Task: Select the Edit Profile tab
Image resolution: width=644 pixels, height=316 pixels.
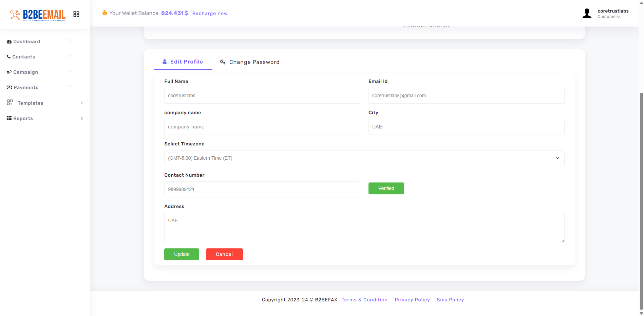Action: [183, 62]
